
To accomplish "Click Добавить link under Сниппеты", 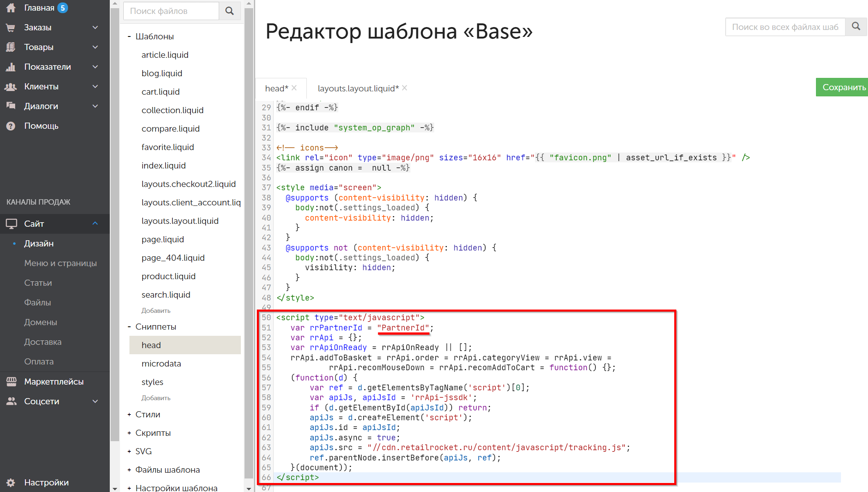I will pos(156,398).
